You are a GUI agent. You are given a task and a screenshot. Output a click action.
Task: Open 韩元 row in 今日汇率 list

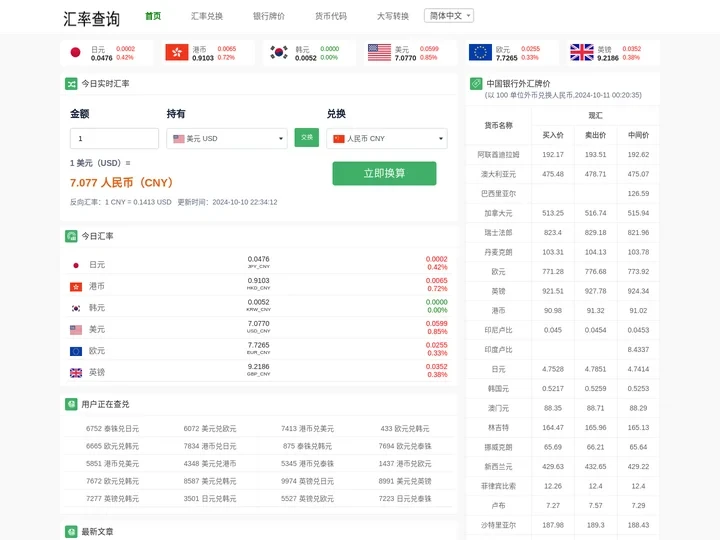pos(259,306)
